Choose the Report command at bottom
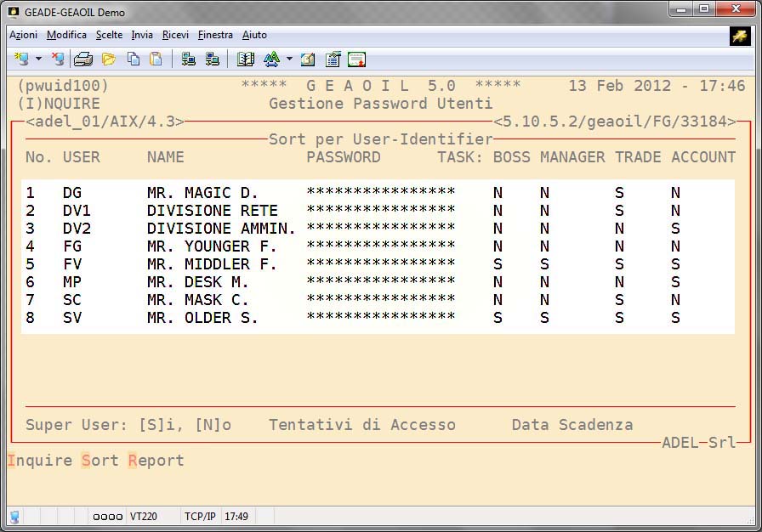Screen dimensions: 762x532 [156, 461]
